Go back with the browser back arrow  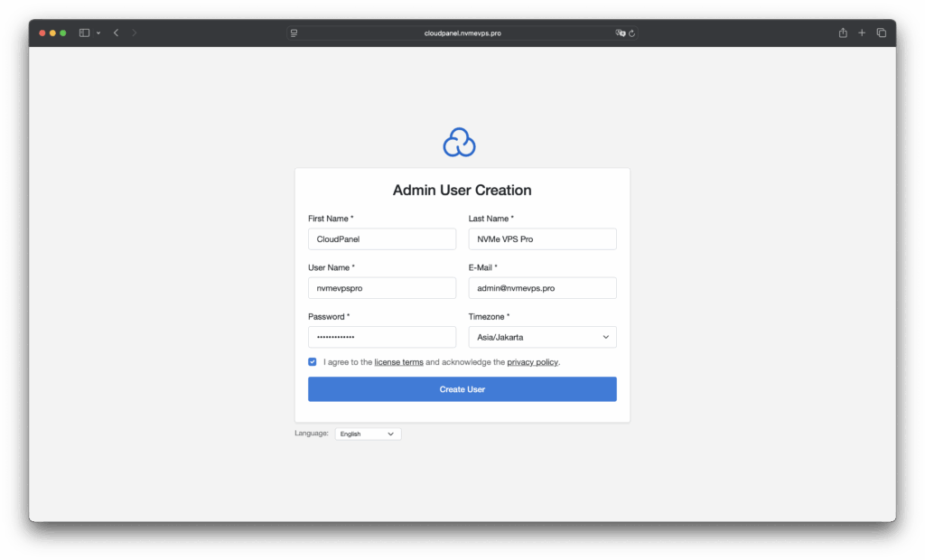pyautogui.click(x=116, y=33)
